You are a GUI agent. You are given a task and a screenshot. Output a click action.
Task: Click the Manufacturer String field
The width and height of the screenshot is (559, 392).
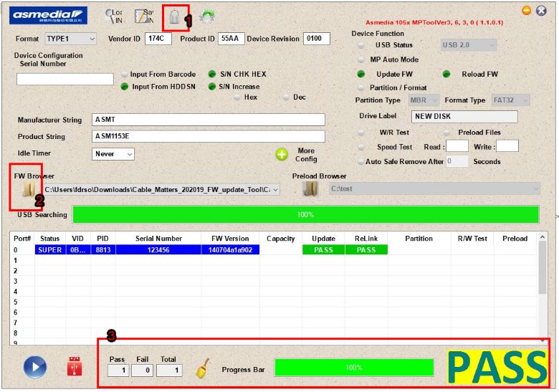click(x=209, y=120)
